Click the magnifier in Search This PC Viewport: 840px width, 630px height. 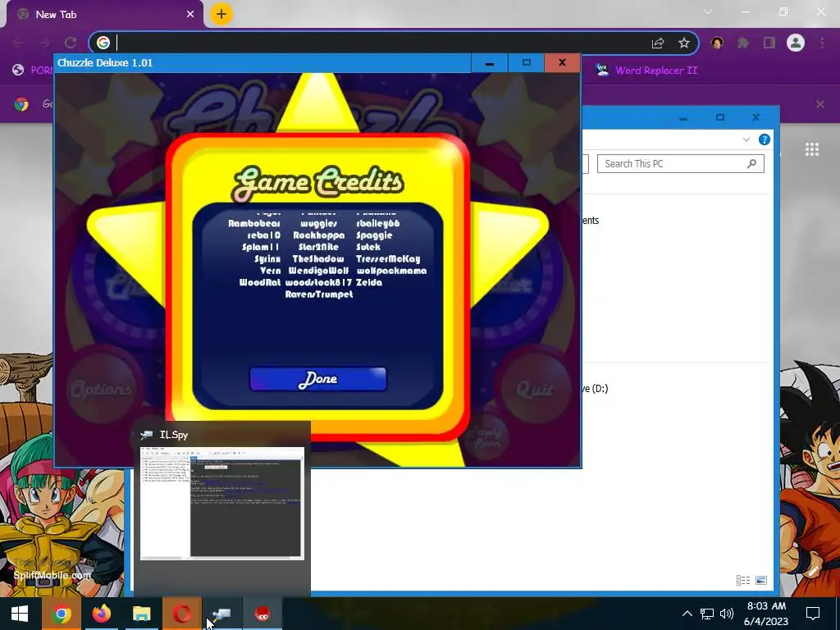751,164
